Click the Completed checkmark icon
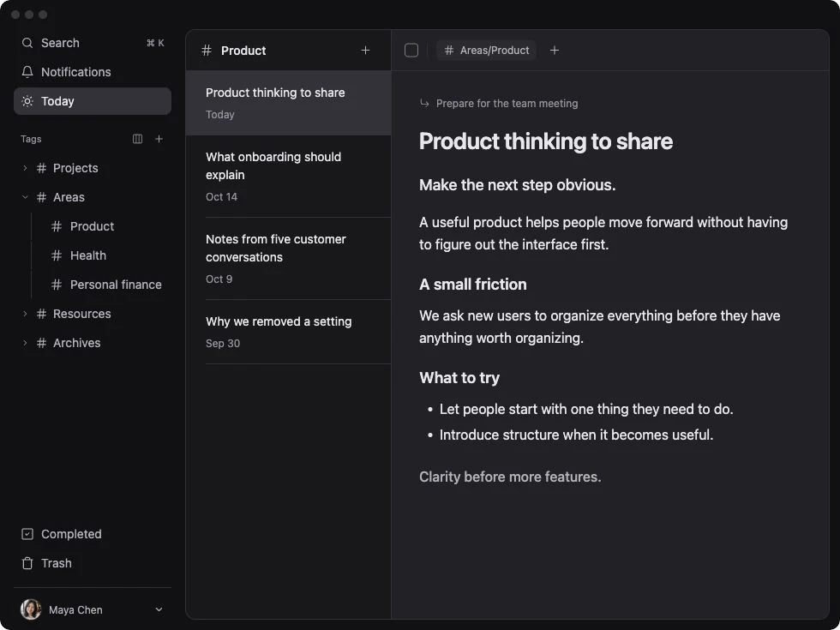The height and width of the screenshot is (630, 840). pos(27,534)
